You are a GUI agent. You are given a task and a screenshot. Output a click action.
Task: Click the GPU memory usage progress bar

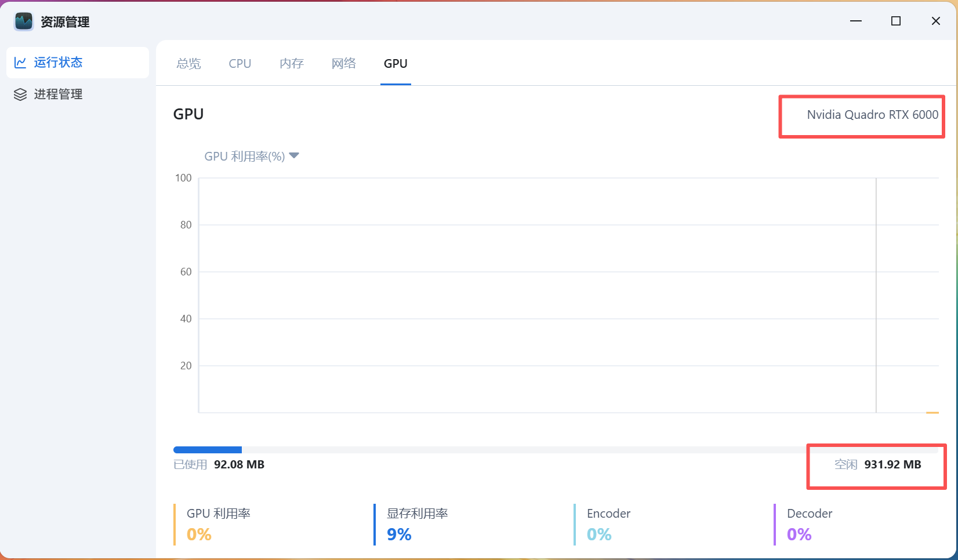(556, 450)
